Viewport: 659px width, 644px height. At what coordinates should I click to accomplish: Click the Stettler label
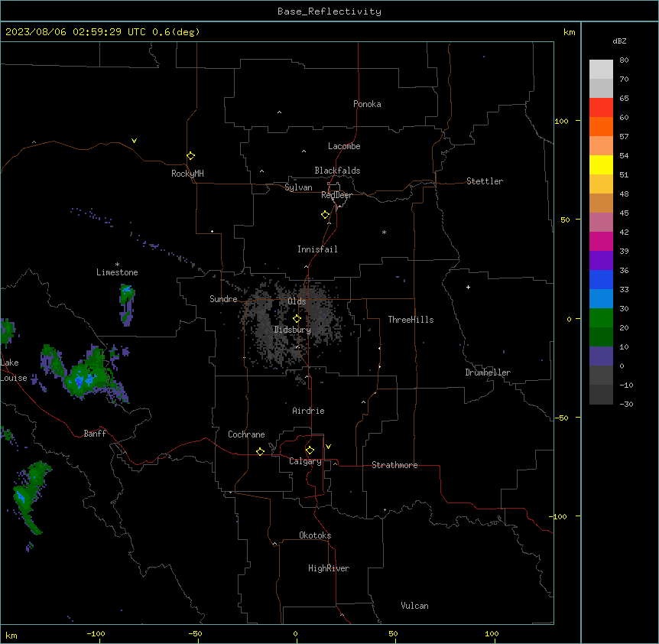click(485, 181)
